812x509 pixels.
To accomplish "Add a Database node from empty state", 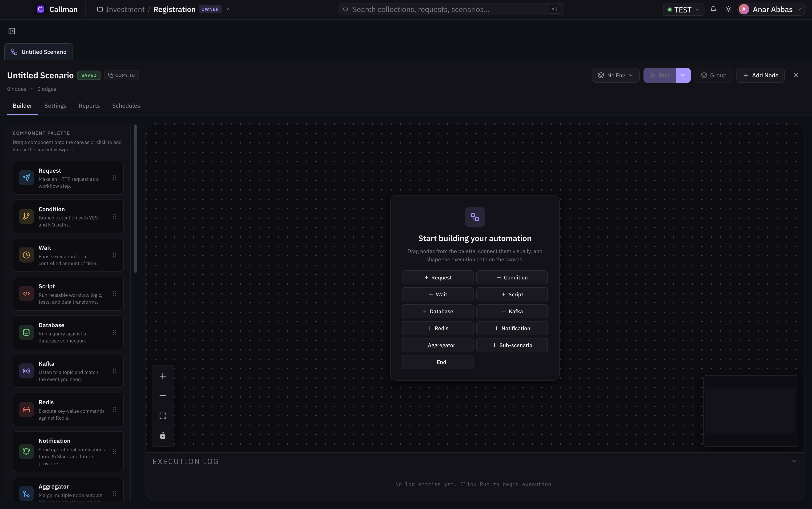I will tap(438, 311).
